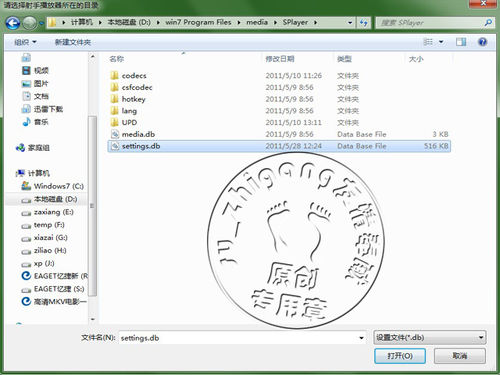This screenshot has height=375, width=500.
Task: Open 视频 library in sidebar
Action: [35, 70]
